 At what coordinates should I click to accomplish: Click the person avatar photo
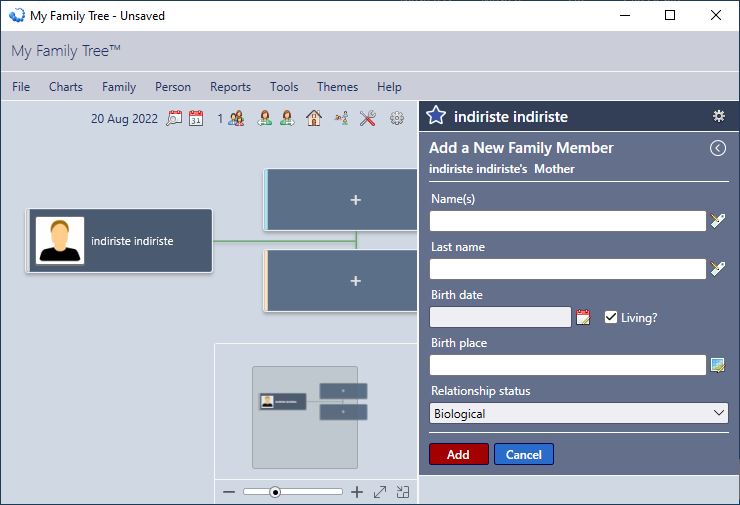pyautogui.click(x=60, y=241)
